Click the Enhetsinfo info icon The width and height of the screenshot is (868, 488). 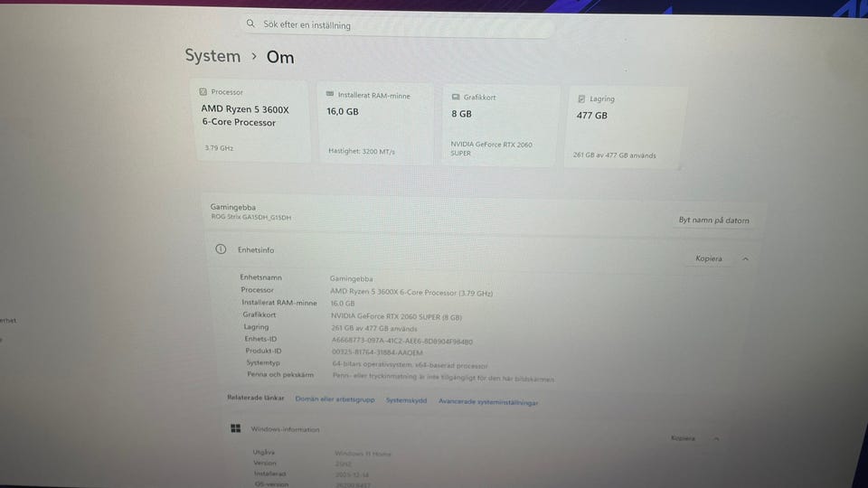coord(221,249)
